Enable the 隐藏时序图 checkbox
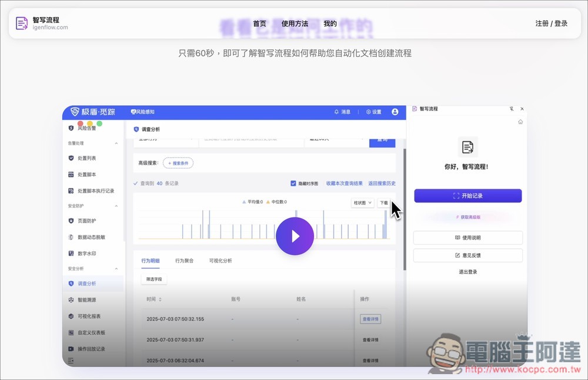Viewport: 588px width, 380px height. [293, 183]
